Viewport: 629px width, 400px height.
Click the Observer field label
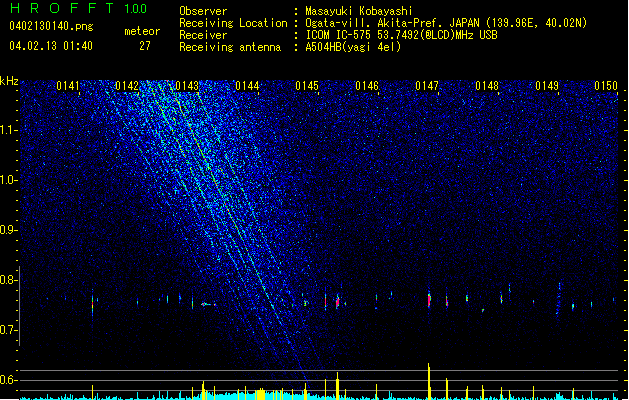click(203, 11)
